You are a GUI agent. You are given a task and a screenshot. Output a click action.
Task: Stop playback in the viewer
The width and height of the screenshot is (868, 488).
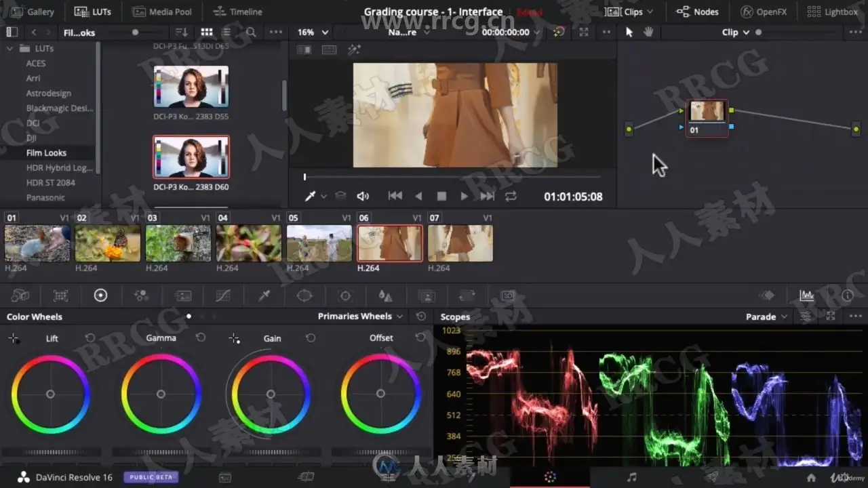tap(441, 196)
